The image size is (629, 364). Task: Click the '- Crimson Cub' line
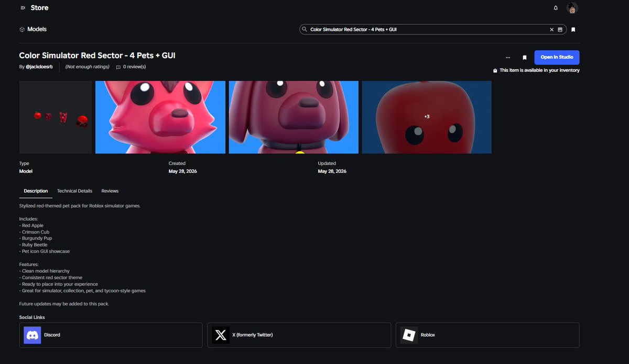coord(35,232)
